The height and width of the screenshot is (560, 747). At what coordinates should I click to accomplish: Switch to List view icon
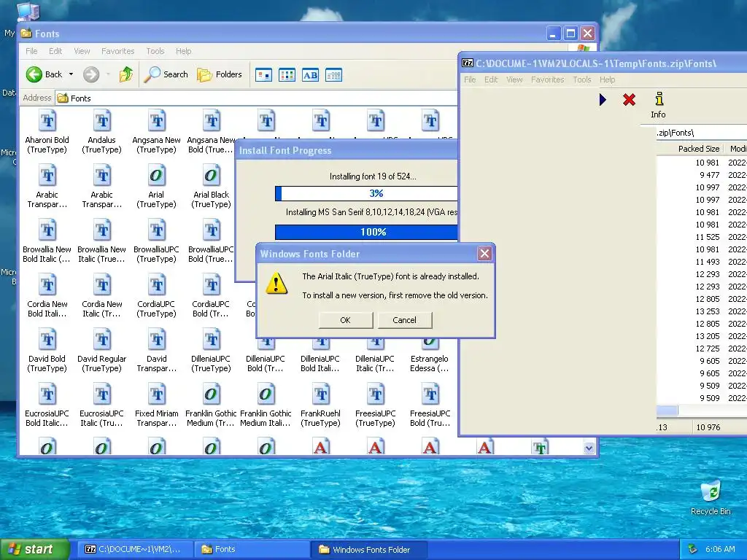[x=287, y=75]
